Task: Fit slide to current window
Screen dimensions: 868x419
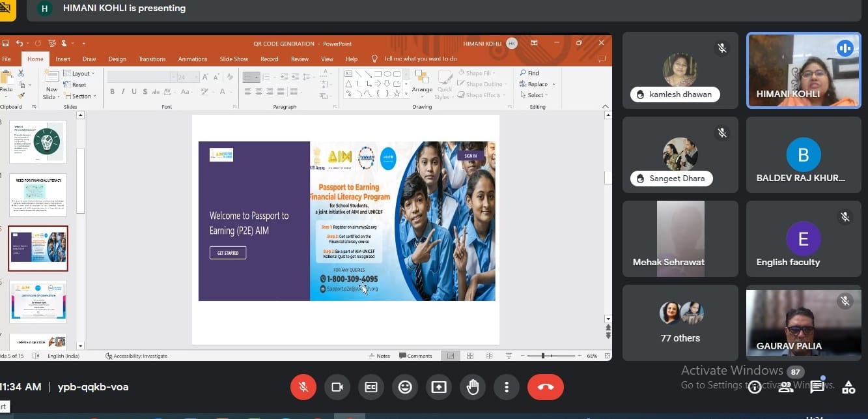Action: point(608,356)
